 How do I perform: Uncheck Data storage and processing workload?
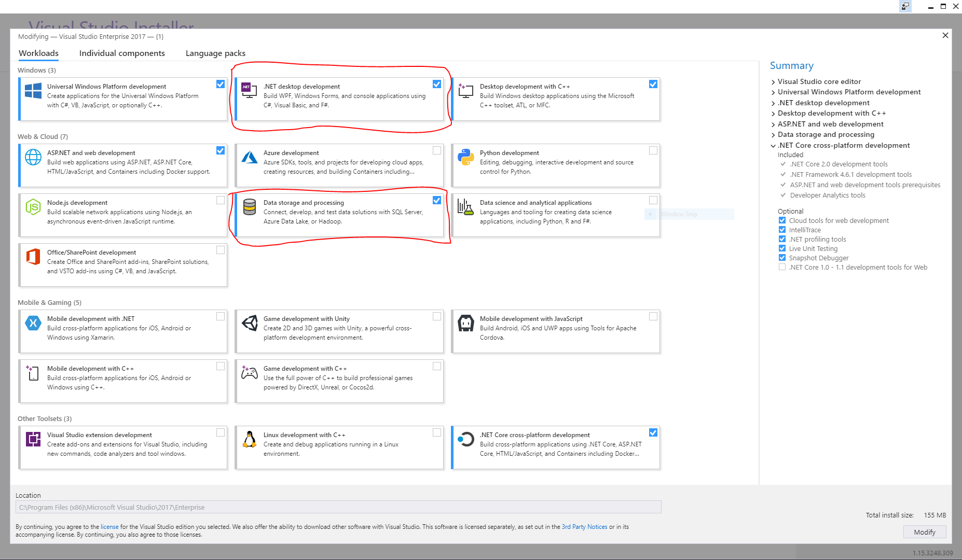437,200
